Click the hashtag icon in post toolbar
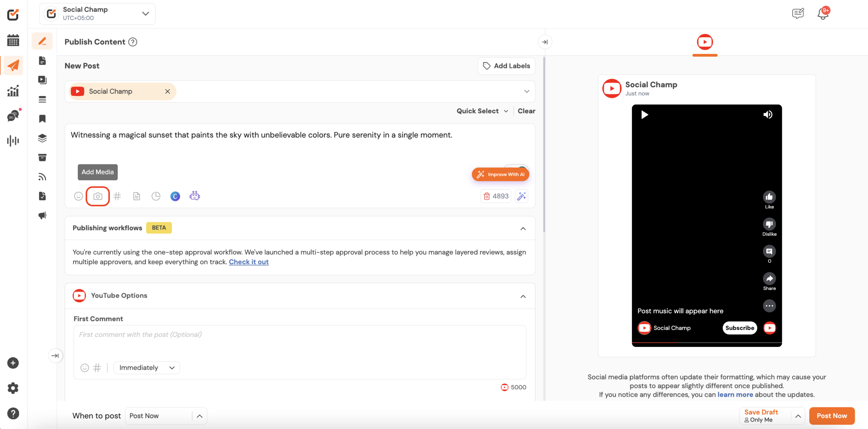868x429 pixels. [x=117, y=196]
